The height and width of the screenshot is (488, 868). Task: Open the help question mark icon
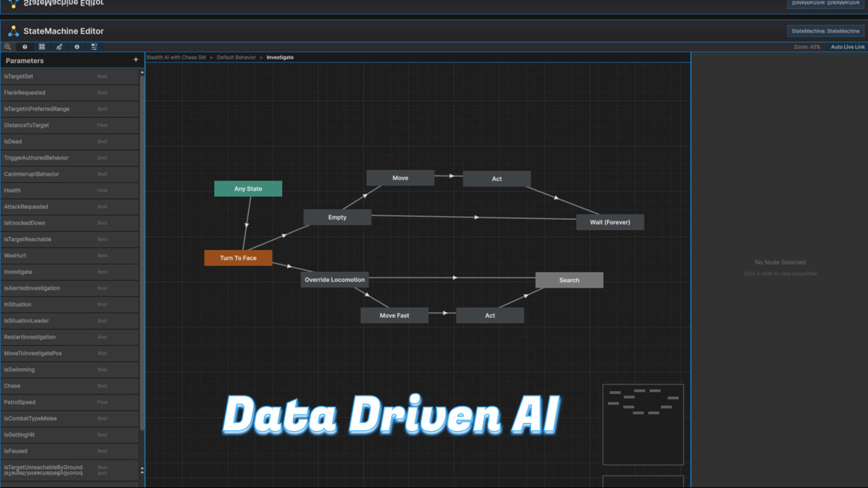click(x=25, y=47)
